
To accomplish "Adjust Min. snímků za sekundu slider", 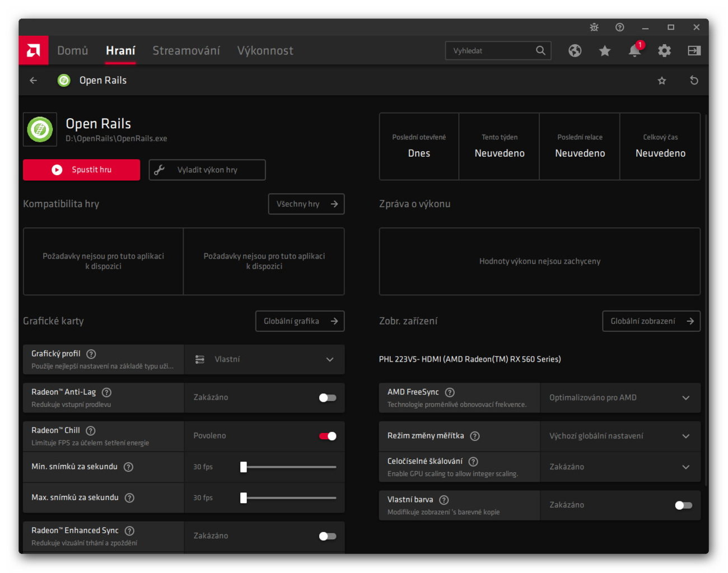I will (x=289, y=467).
